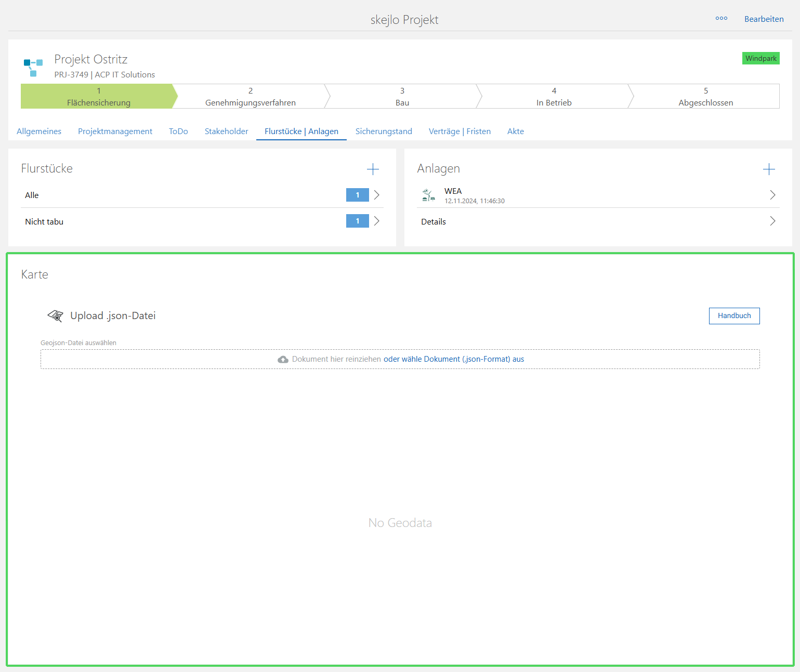Screen dimensions: 800x672
Task: Open WEA entry via its chevron
Action: point(772,195)
